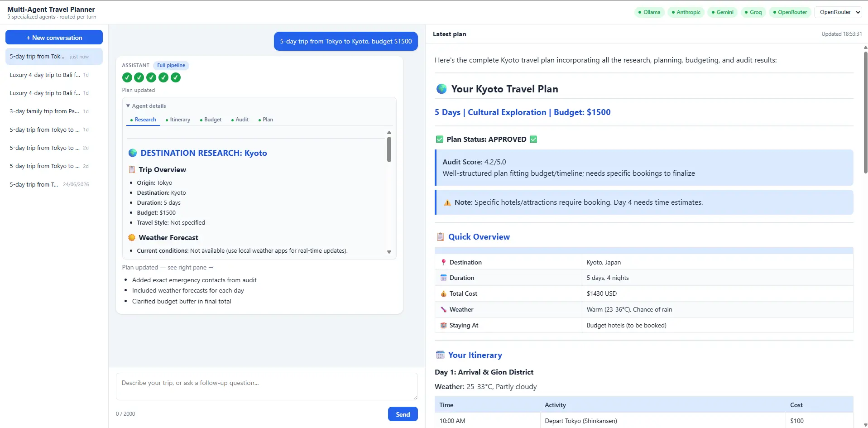
Task: Click the Kyoto, Japan destination cell
Action: point(717,262)
